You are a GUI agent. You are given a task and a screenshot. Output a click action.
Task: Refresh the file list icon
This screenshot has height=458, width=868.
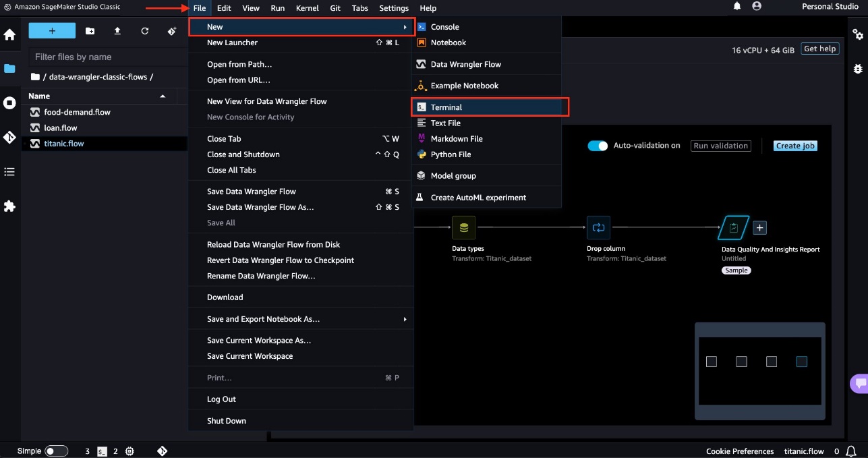[144, 31]
